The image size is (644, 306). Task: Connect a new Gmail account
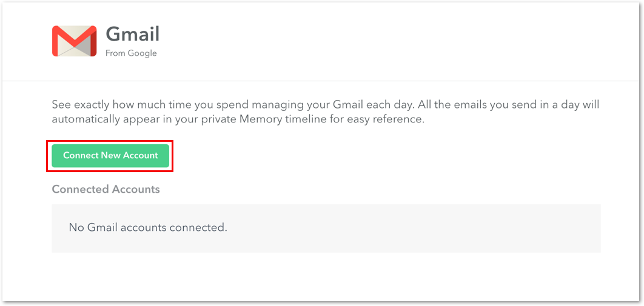(x=110, y=156)
